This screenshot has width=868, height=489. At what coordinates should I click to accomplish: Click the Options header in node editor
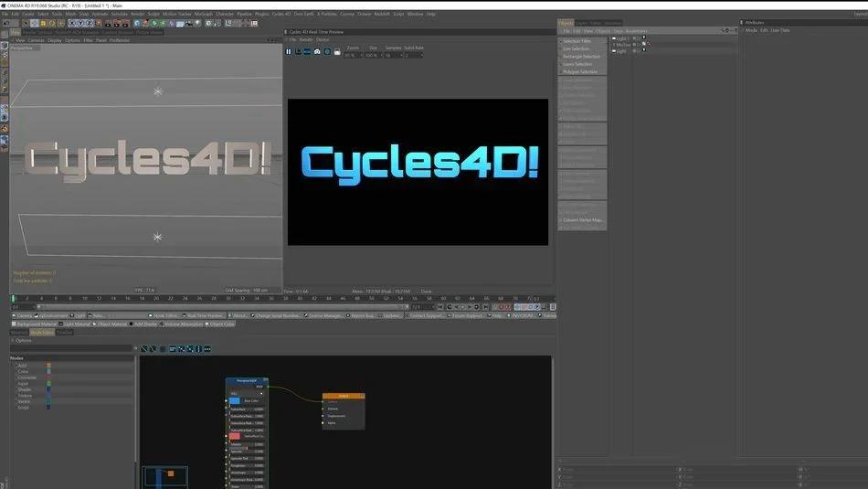pos(24,341)
